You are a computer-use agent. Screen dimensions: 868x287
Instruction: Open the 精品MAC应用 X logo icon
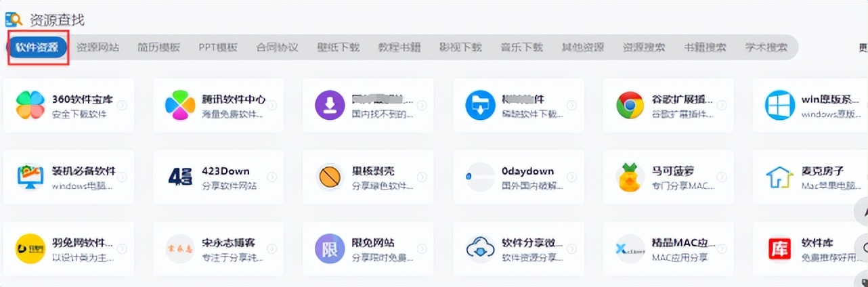[630, 250]
